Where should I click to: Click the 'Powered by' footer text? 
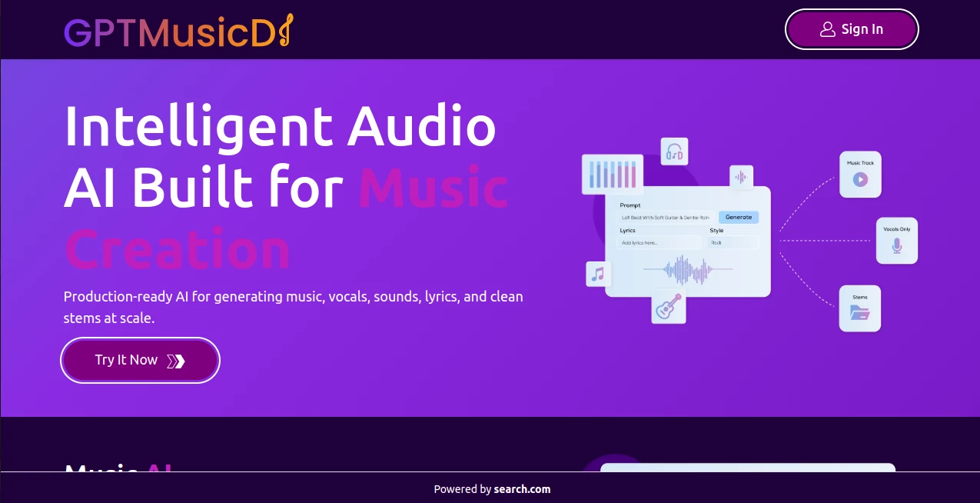click(x=462, y=489)
